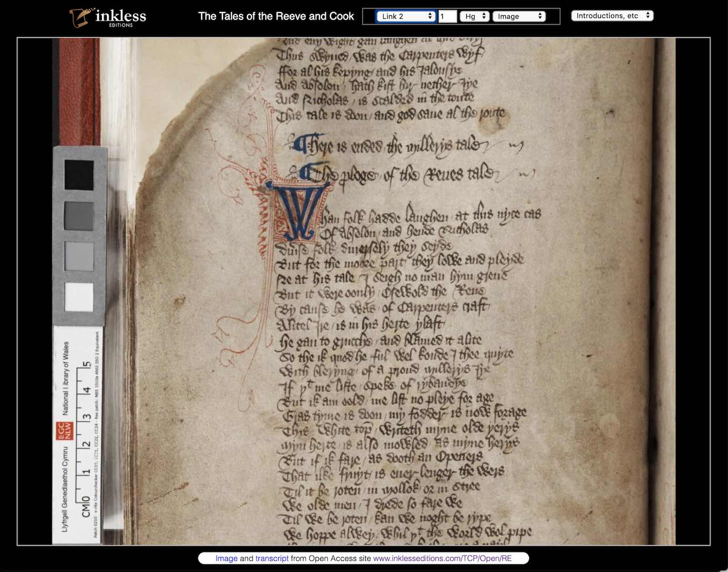Open the Hg manuscript dropdown
This screenshot has height=572, width=728.
tap(475, 16)
